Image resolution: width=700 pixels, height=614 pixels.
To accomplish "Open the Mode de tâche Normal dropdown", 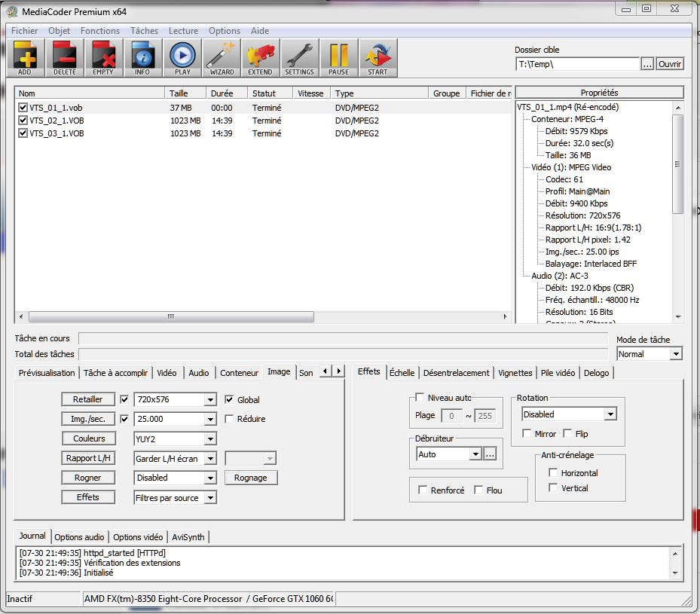I will 677,354.
